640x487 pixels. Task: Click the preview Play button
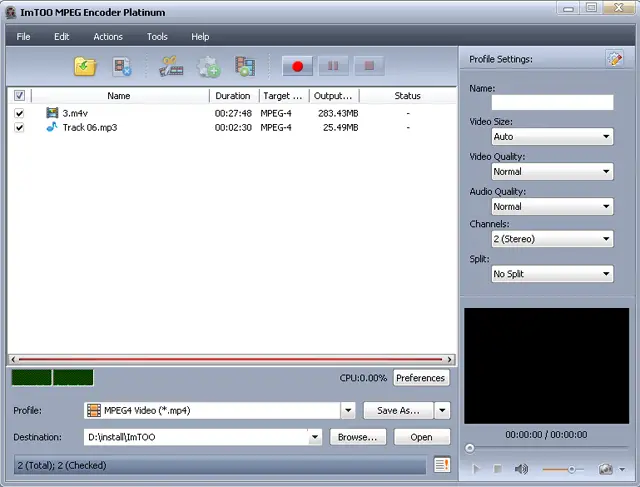[476, 469]
